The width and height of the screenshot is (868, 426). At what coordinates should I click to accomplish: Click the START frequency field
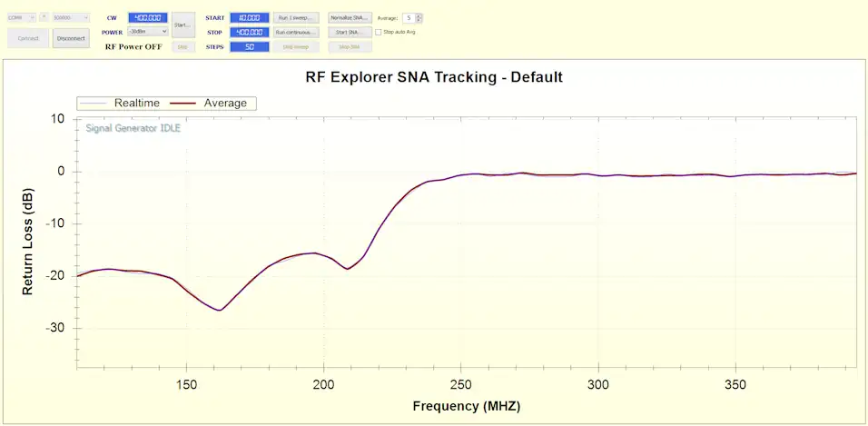249,17
